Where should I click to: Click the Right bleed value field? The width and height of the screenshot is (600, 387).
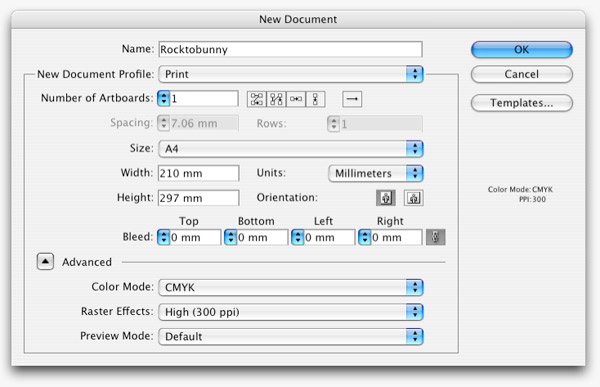(396, 237)
